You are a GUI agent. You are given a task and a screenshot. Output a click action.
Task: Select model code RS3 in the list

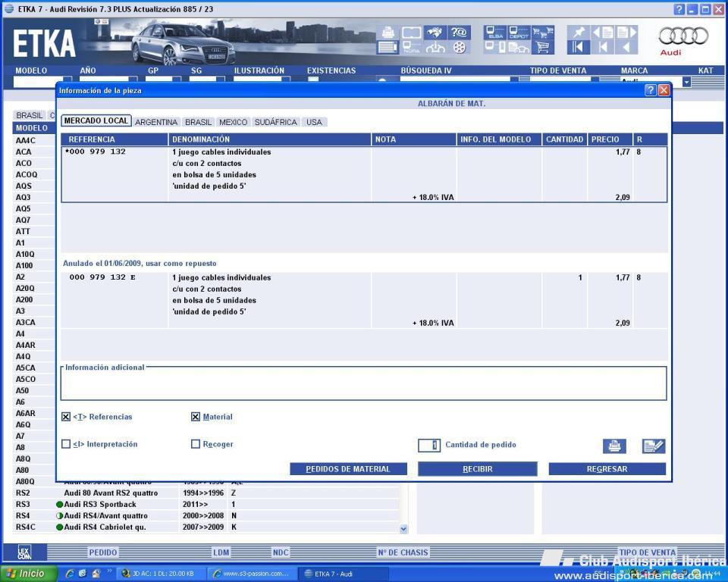[x=23, y=504]
